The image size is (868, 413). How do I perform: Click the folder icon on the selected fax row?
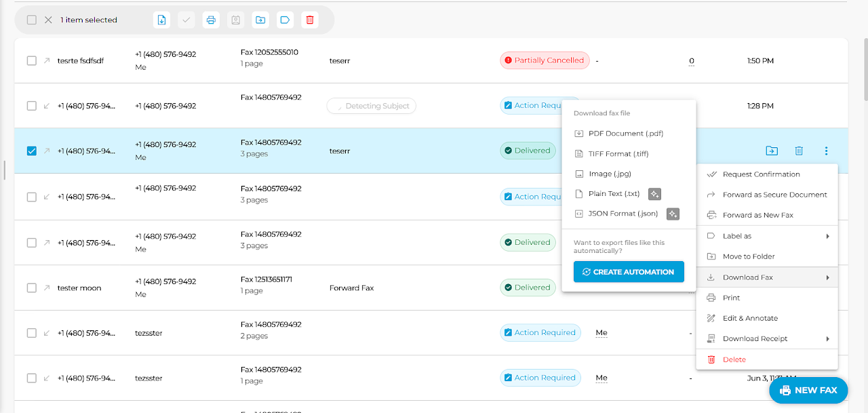pyautogui.click(x=772, y=151)
